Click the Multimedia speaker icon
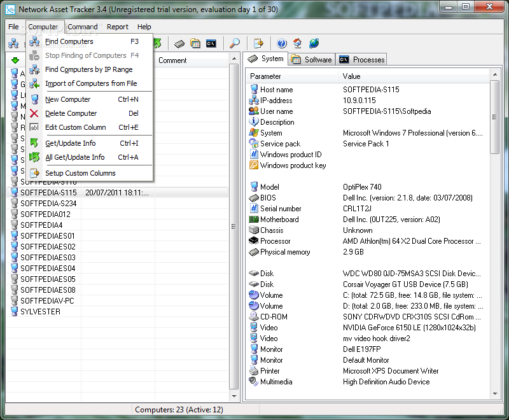Screen dimensions: 509x420 click(x=254, y=381)
